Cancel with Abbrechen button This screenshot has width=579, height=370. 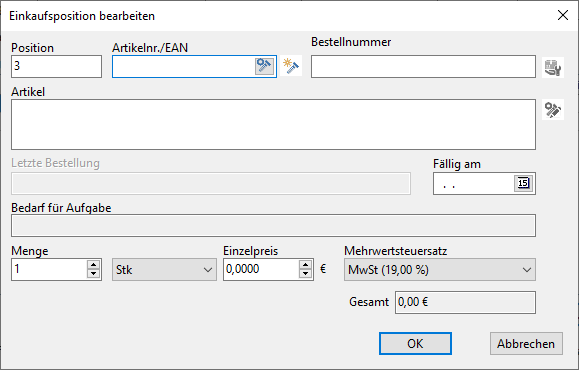(x=526, y=343)
